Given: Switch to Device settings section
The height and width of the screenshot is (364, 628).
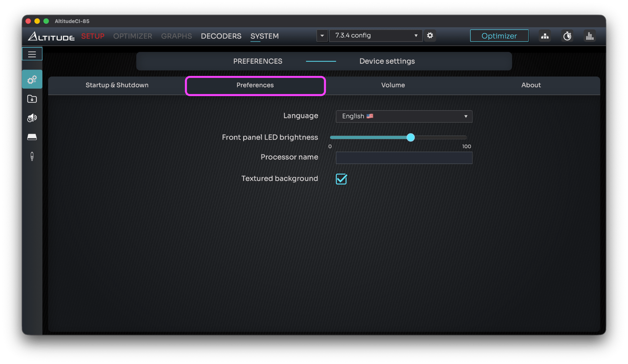Looking at the screenshot, I should pos(387,61).
